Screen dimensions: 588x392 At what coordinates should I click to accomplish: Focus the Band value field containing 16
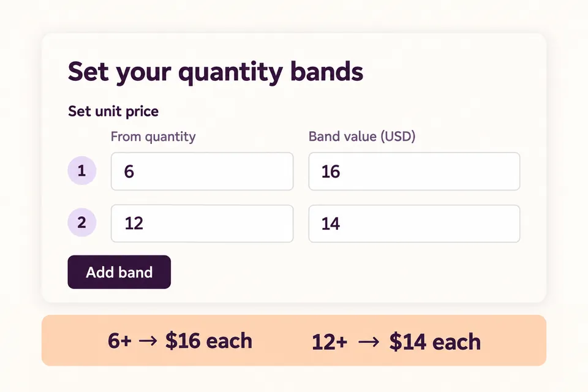tap(415, 171)
